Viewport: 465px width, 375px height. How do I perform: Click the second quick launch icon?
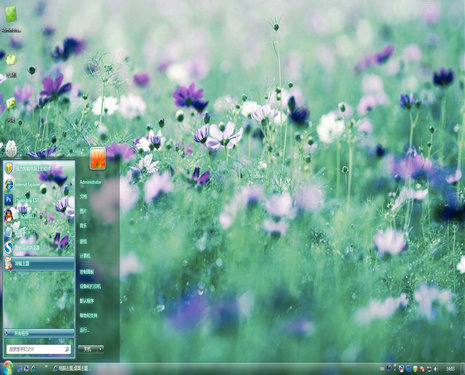click(x=26, y=369)
